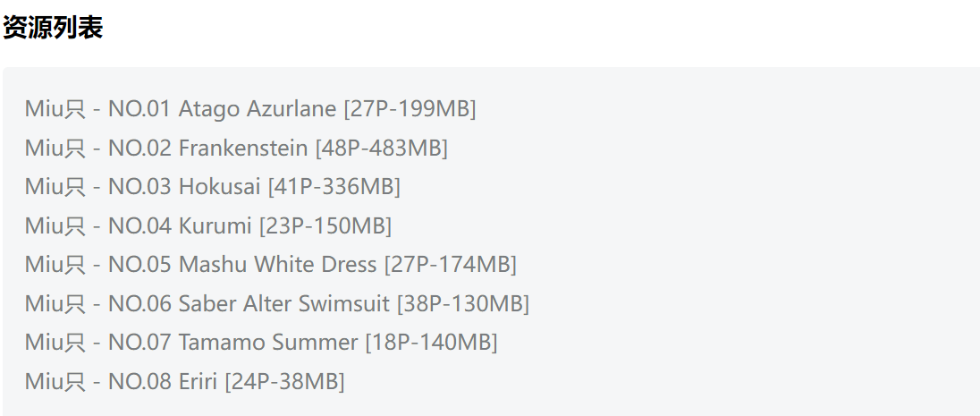Click the Miu只 prefix on the NO.08 line
Image resolution: width=980 pixels, height=416 pixels.
pyautogui.click(x=55, y=382)
